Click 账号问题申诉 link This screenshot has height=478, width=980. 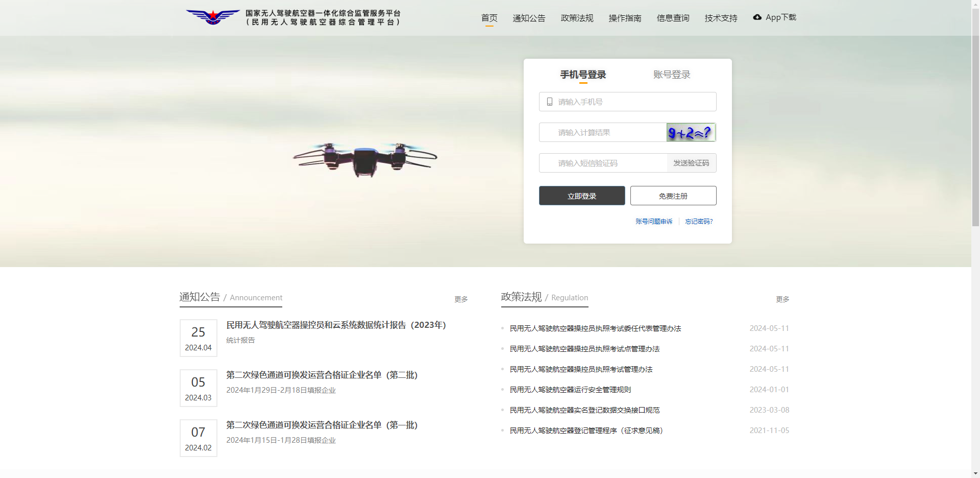[654, 222]
